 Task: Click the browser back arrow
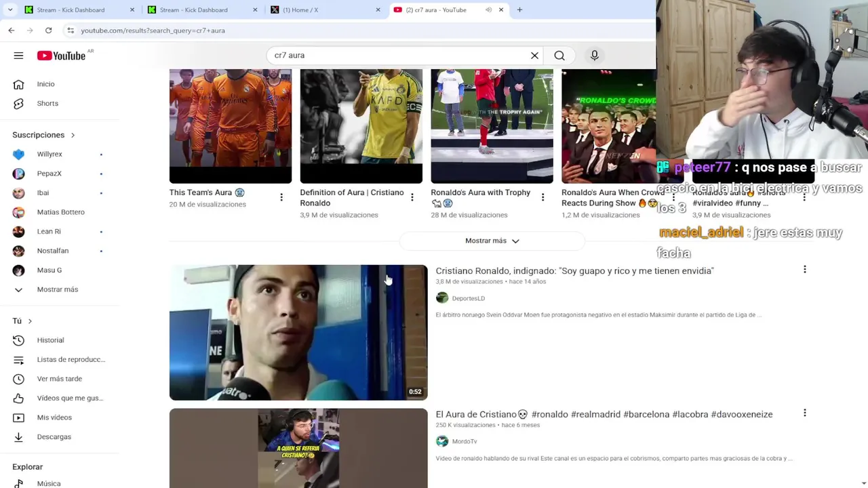click(x=12, y=30)
